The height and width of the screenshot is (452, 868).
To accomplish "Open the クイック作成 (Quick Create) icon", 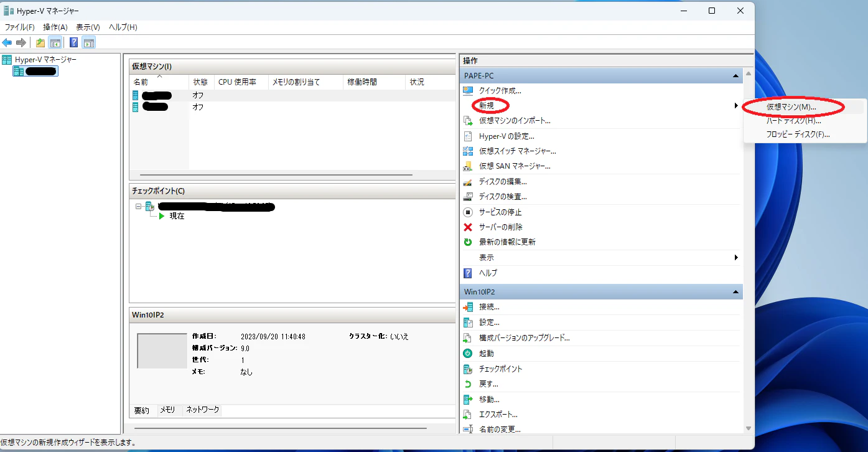I will [467, 90].
